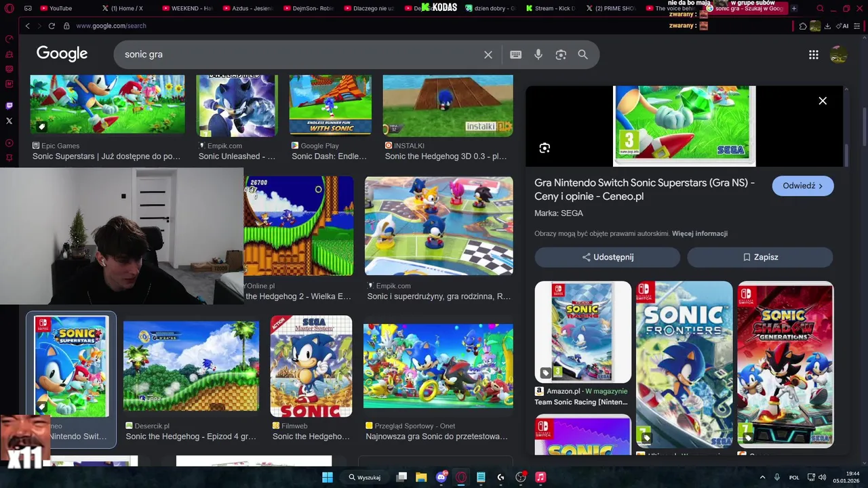868x488 pixels.
Task: Open the Sonic Shadow Generations related image
Action: pyautogui.click(x=785, y=365)
